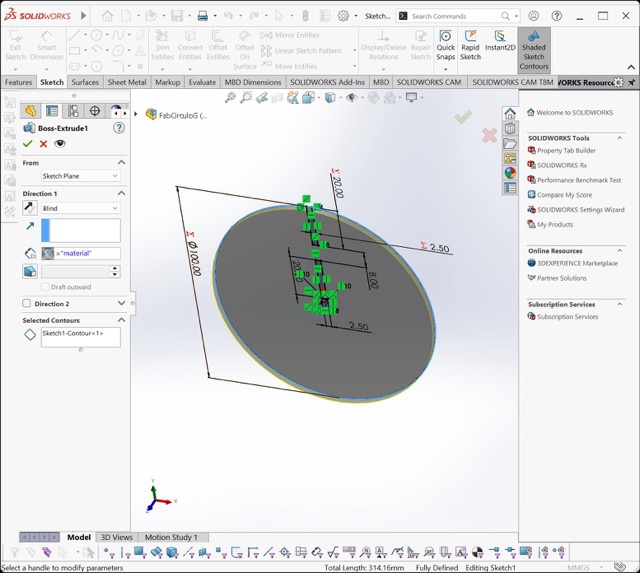Viewport: 640px width, 573px height.
Task: Open the PropertyManager tab
Action: tap(52, 111)
